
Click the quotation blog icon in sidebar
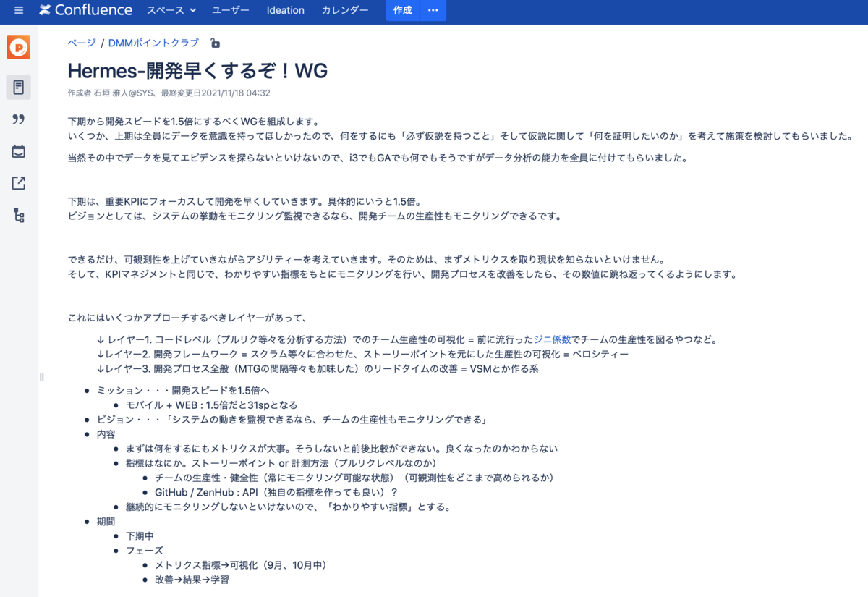[19, 120]
